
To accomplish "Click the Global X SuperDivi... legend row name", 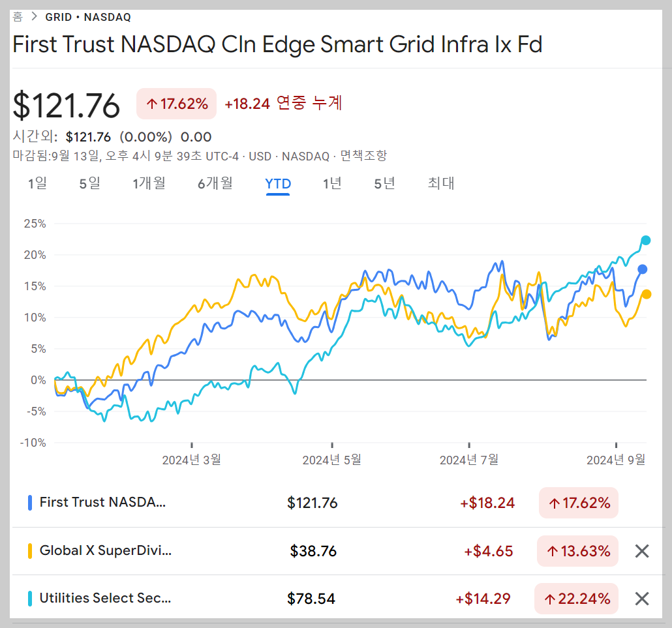I will coord(106,550).
